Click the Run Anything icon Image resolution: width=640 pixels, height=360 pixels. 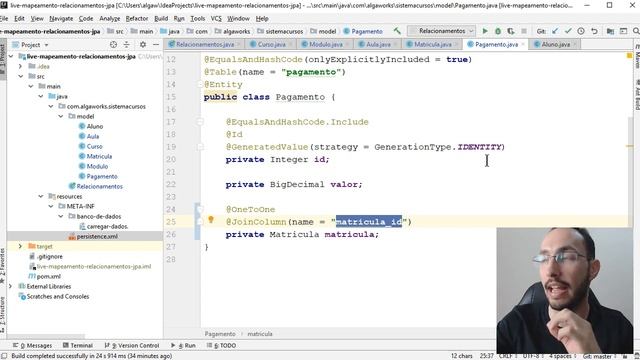click(623, 31)
